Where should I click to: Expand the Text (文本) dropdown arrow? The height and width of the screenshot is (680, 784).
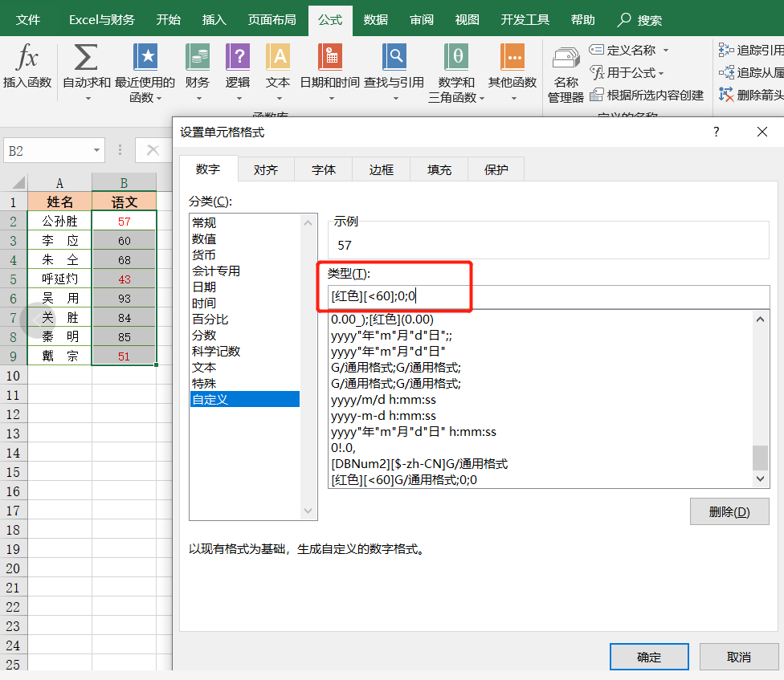click(x=279, y=99)
